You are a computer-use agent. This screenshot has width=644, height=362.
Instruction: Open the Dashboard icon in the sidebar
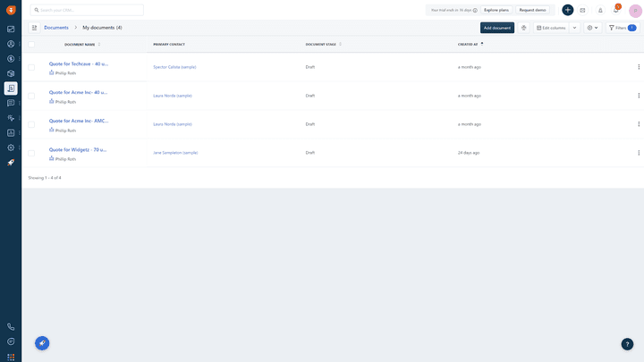tap(11, 29)
